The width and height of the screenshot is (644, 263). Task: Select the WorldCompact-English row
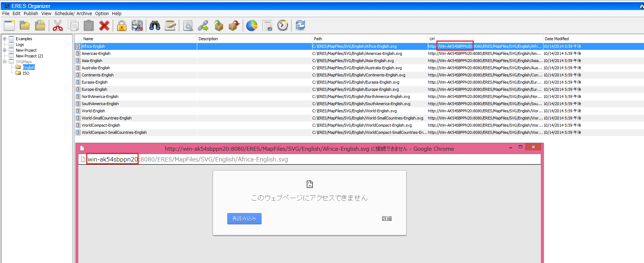359,125
